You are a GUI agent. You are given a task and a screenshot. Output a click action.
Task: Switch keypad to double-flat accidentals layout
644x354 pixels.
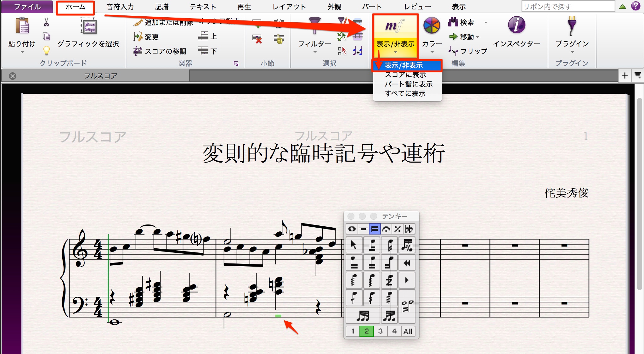409,229
